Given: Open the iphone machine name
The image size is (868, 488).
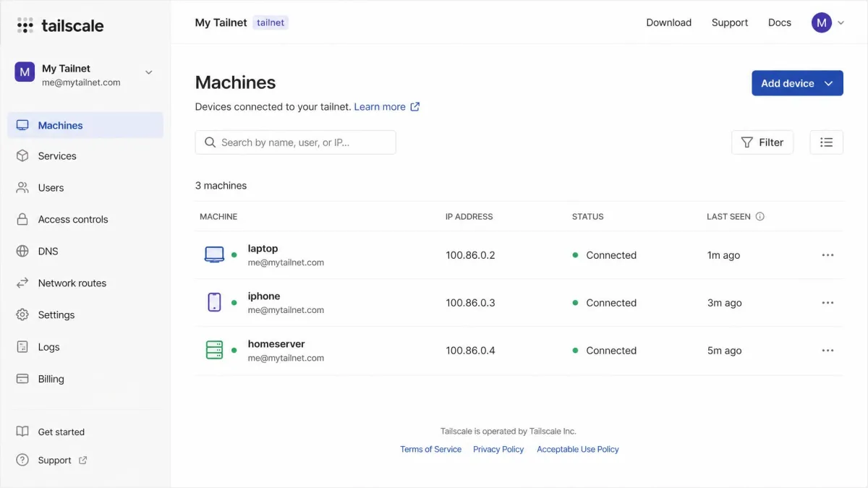Looking at the screenshot, I should click(x=264, y=296).
